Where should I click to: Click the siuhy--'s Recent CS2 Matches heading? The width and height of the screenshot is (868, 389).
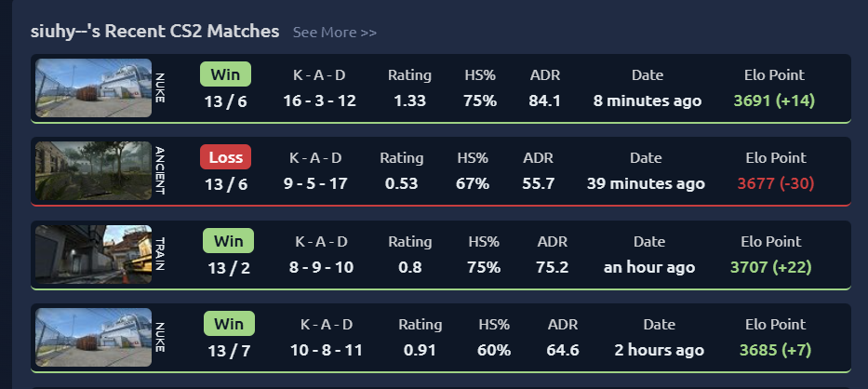(155, 31)
